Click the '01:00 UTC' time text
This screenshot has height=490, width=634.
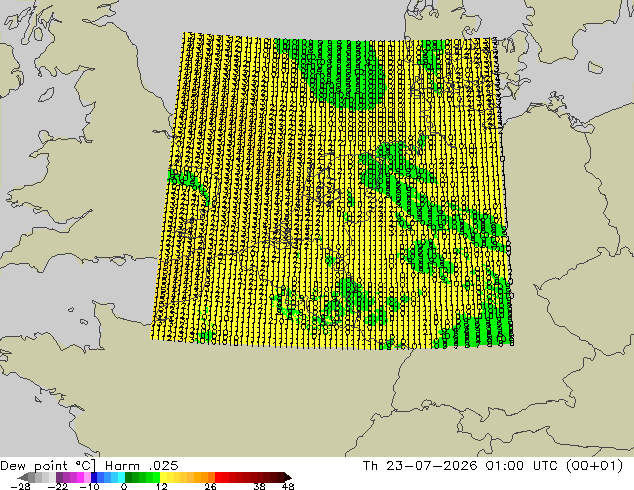pyautogui.click(x=524, y=466)
